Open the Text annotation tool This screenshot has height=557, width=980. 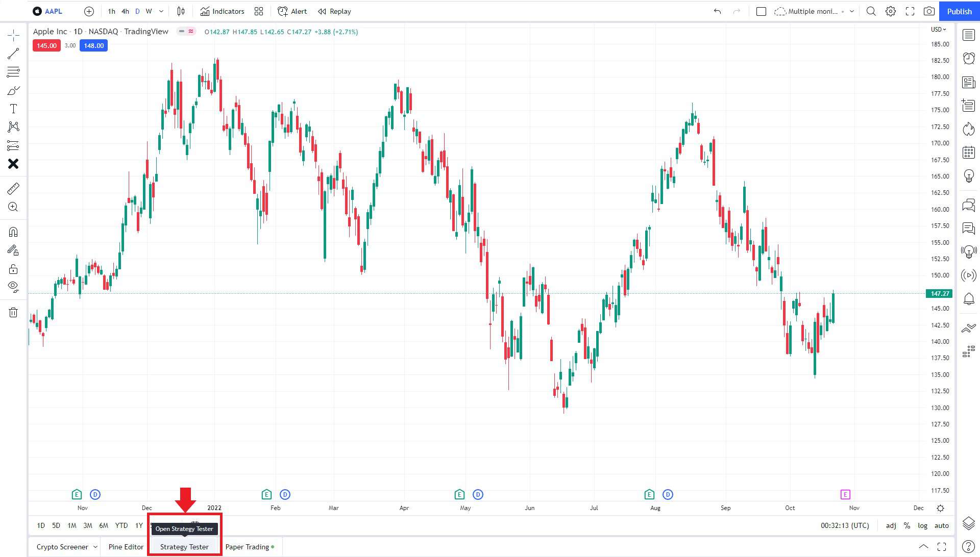pyautogui.click(x=13, y=108)
